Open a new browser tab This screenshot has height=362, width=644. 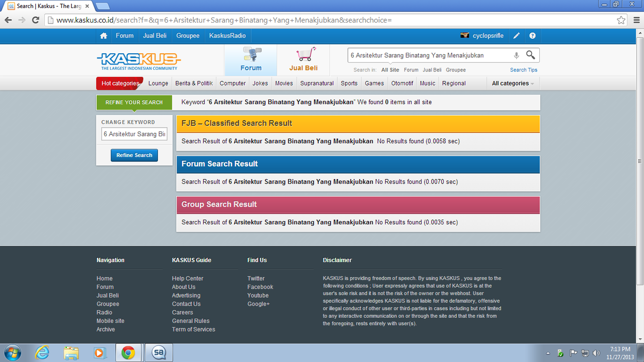click(x=103, y=6)
